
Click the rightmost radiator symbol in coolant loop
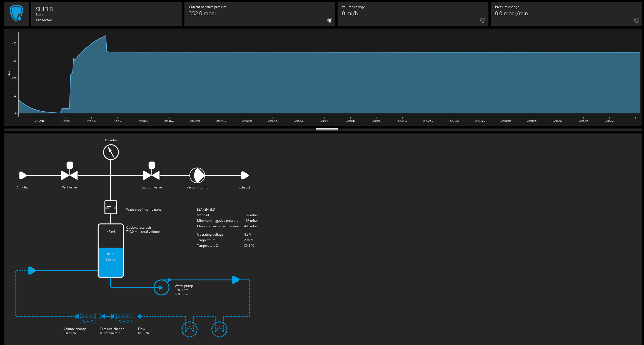[219, 329]
